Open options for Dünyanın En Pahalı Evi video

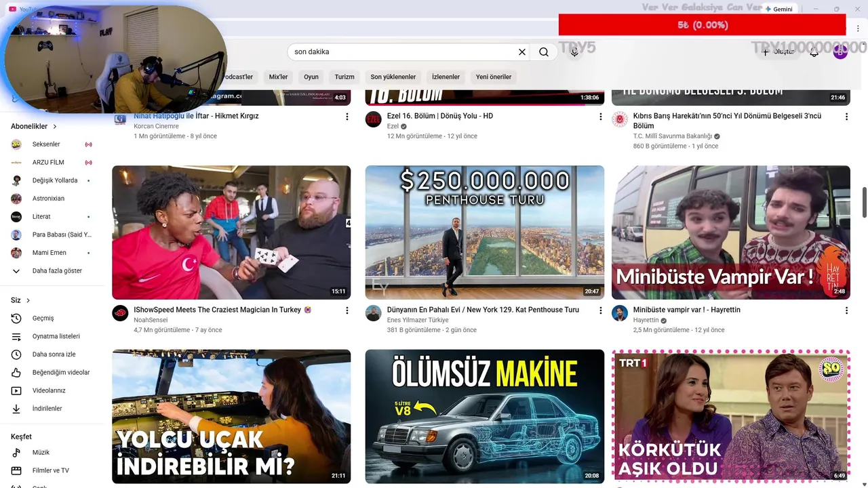(600, 310)
